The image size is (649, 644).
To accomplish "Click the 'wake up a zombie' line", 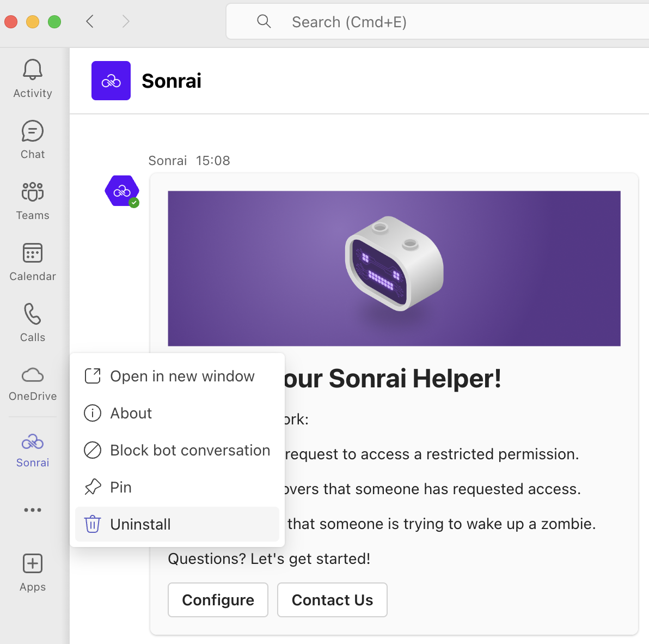I will tap(442, 524).
